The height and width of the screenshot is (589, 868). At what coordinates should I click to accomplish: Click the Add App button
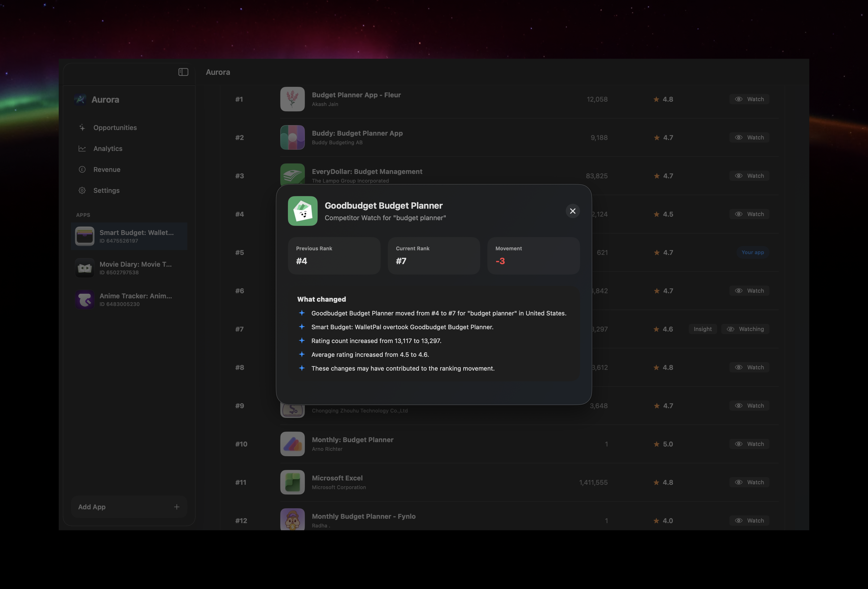129,507
